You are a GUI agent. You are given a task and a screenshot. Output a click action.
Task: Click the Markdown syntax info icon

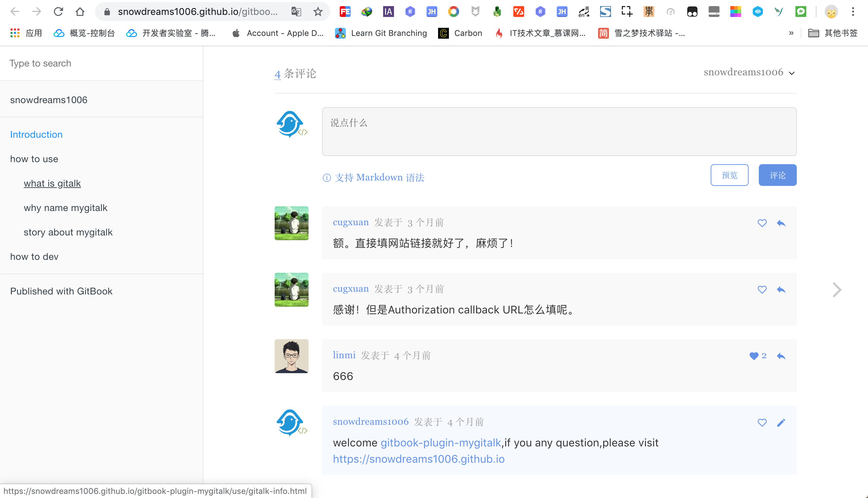click(x=327, y=177)
